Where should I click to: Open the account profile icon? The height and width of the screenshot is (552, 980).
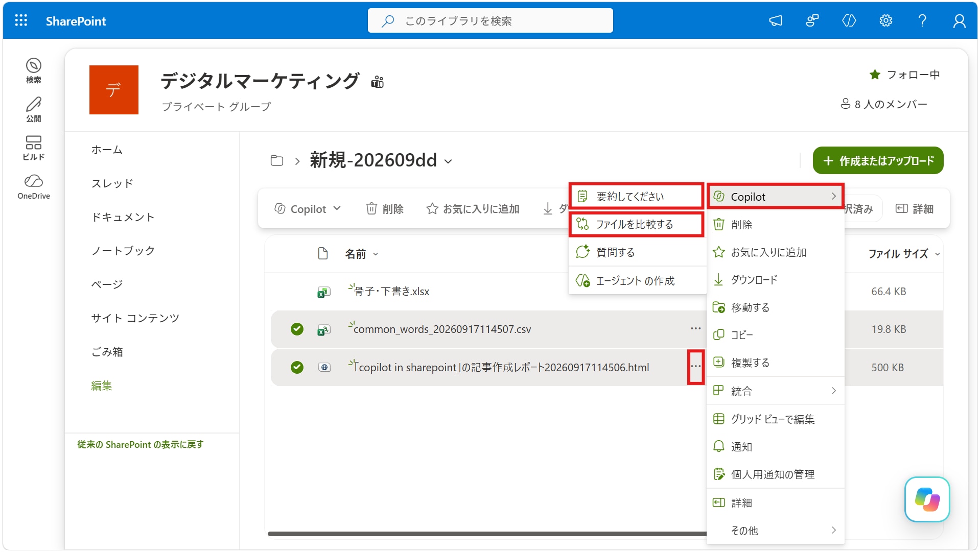point(959,20)
